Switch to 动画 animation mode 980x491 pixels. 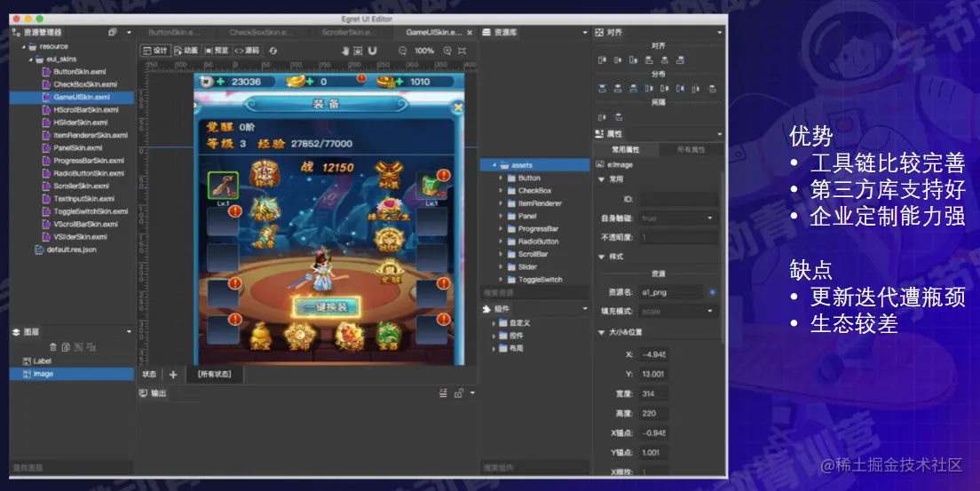click(x=186, y=51)
